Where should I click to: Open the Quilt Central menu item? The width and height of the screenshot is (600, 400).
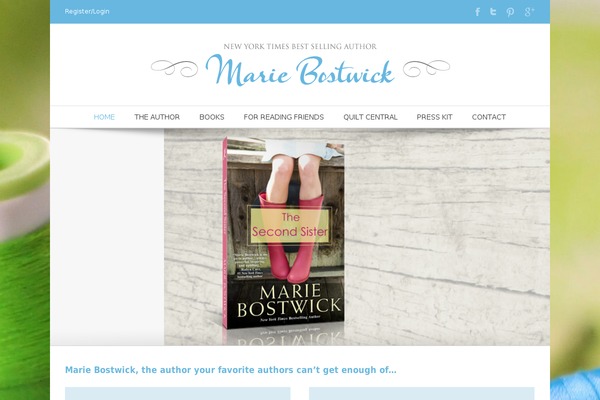tap(370, 117)
